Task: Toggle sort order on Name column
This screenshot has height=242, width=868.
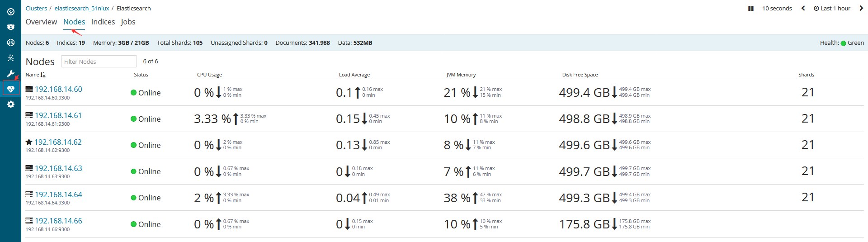Action: pyautogui.click(x=35, y=75)
